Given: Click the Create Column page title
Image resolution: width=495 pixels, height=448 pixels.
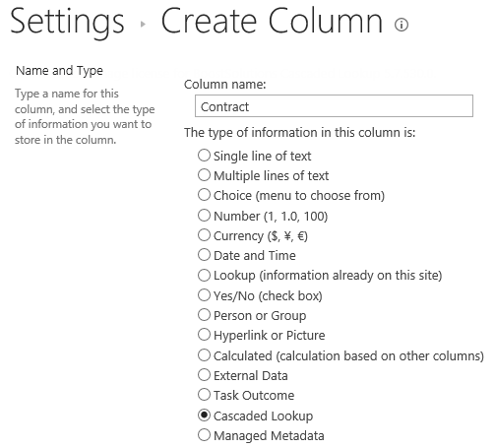Looking at the screenshot, I should pos(272,22).
